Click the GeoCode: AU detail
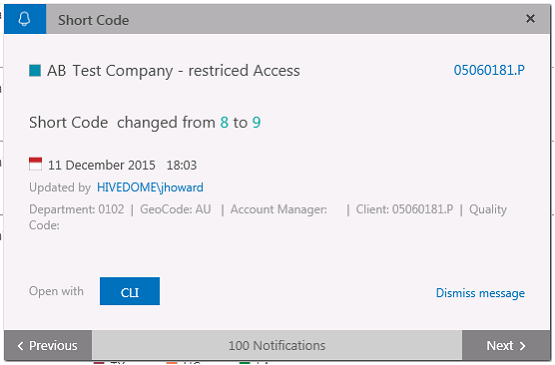This screenshot has height=365, width=555. tap(176, 209)
